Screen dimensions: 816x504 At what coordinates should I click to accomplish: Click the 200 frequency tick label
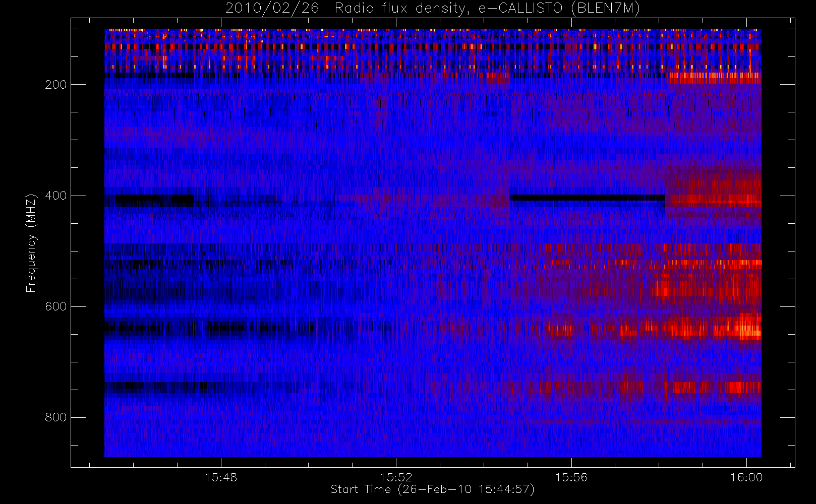tap(56, 85)
